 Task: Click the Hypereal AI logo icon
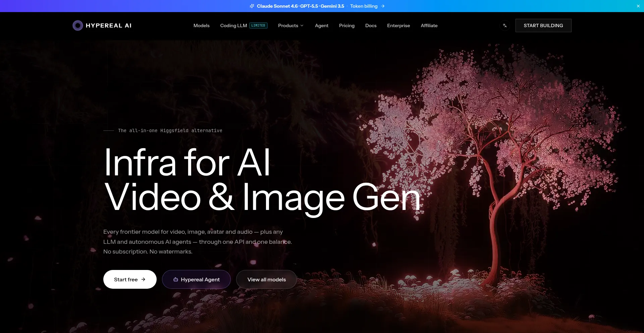[x=78, y=25]
